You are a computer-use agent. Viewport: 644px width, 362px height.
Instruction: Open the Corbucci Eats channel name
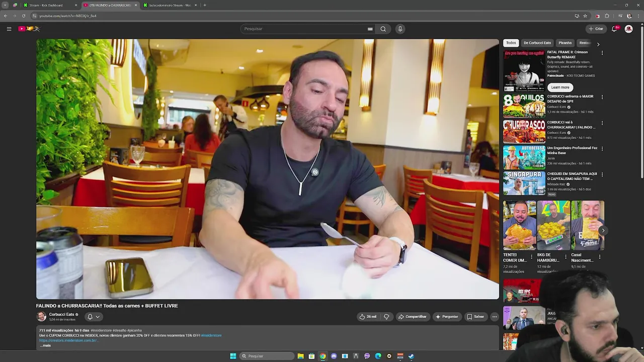[x=61, y=314]
